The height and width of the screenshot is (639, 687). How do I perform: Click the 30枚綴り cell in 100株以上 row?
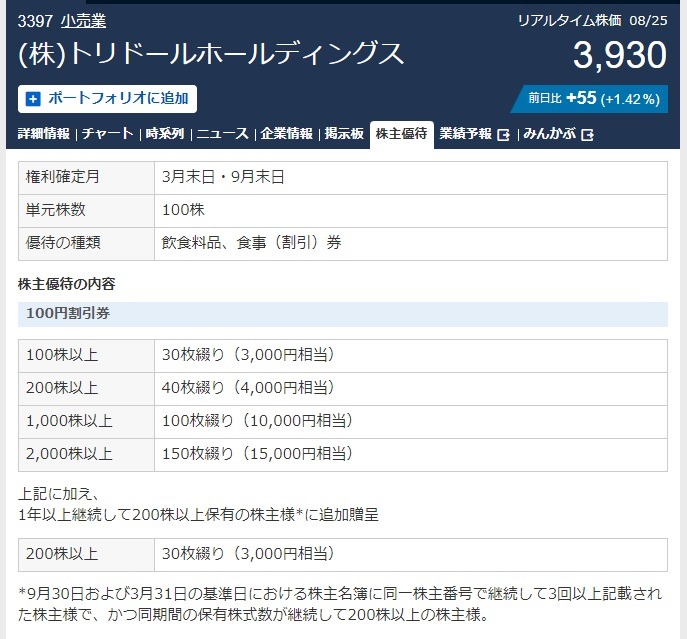click(411, 356)
